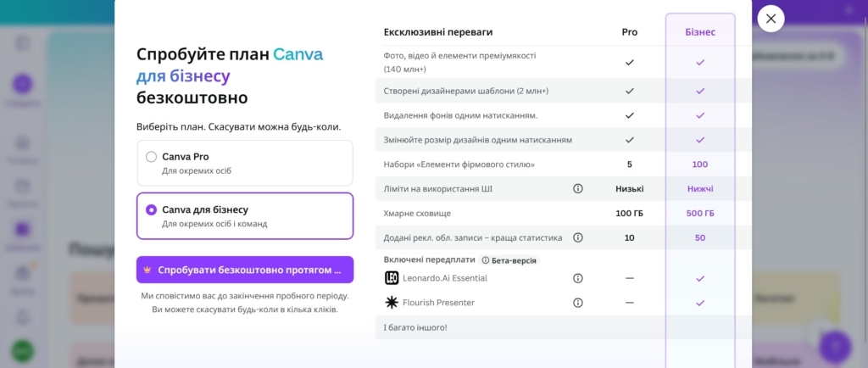Click the value 10 for ad accounts
Image resolution: width=868 pixels, height=368 pixels.
tap(630, 237)
